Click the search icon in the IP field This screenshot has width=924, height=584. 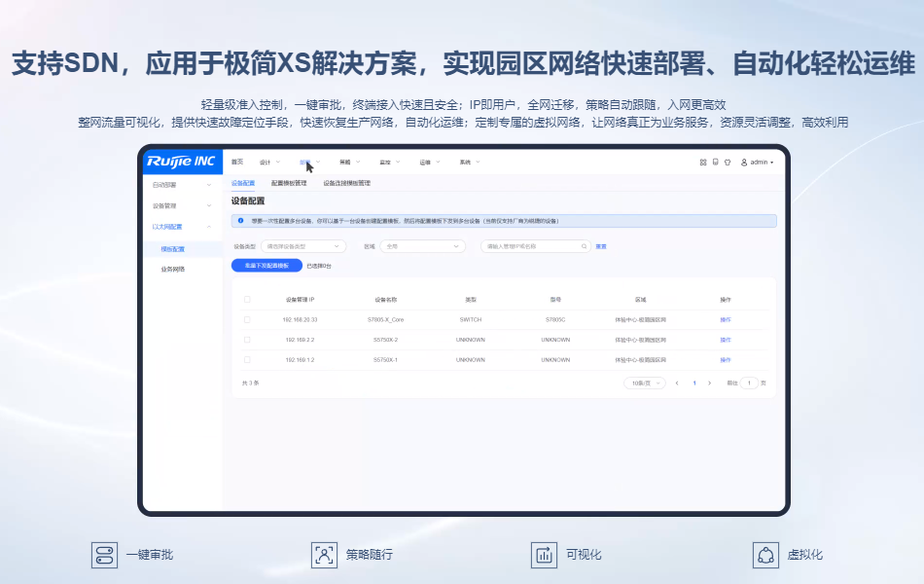click(x=585, y=246)
